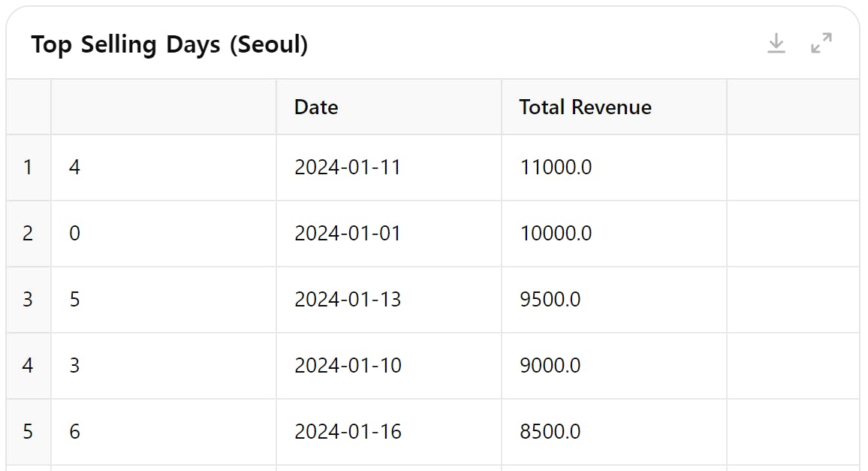Sort by the Date column header
868x471 pixels.
pyautogui.click(x=316, y=107)
